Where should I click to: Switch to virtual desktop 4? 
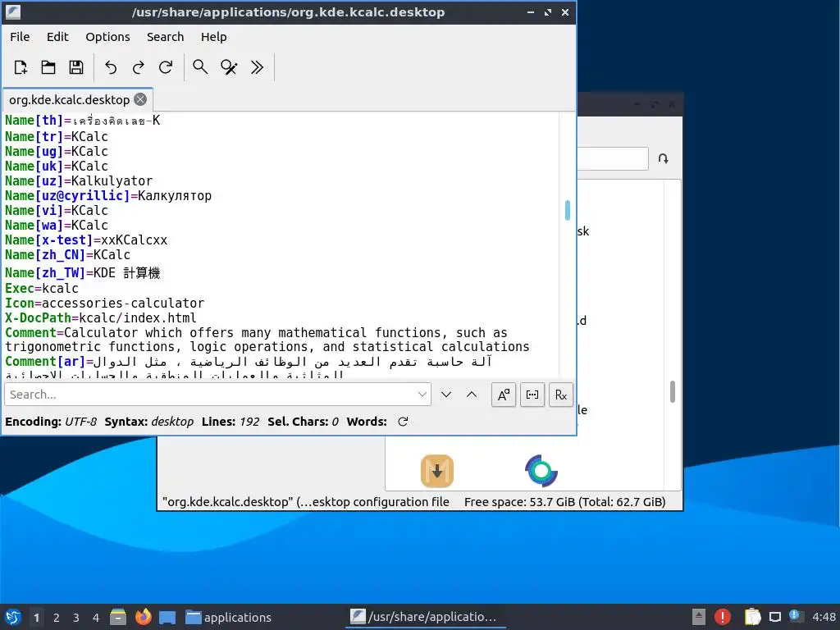pos(96,618)
